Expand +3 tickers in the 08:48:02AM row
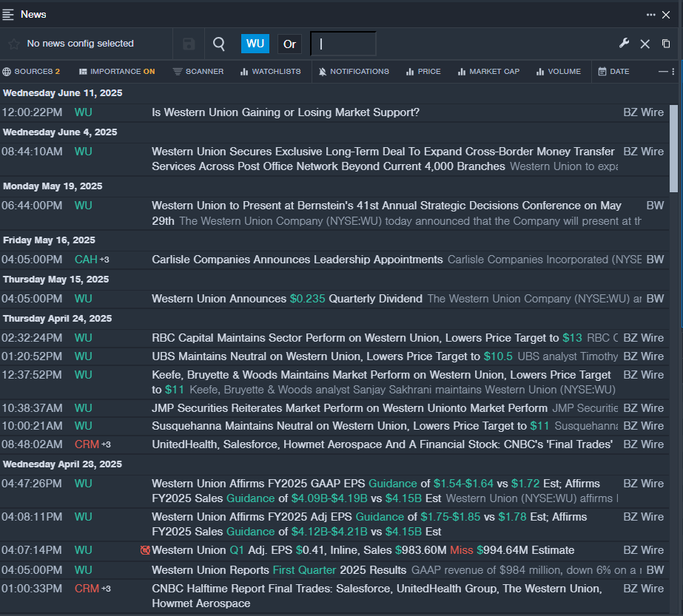The width and height of the screenshot is (683, 616). tap(107, 444)
